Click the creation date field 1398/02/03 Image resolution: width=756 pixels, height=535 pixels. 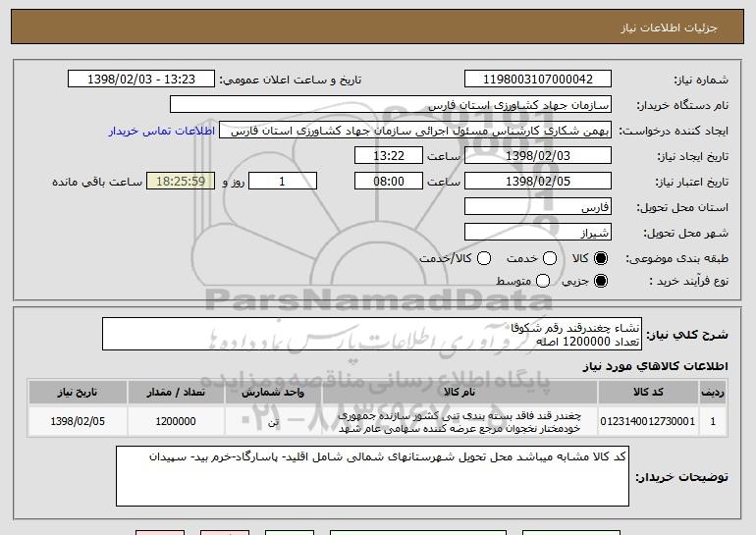[x=538, y=156]
